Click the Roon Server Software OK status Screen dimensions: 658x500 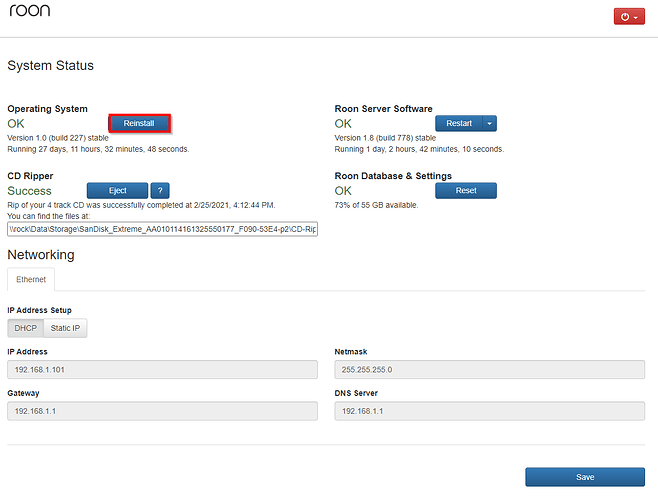[343, 124]
